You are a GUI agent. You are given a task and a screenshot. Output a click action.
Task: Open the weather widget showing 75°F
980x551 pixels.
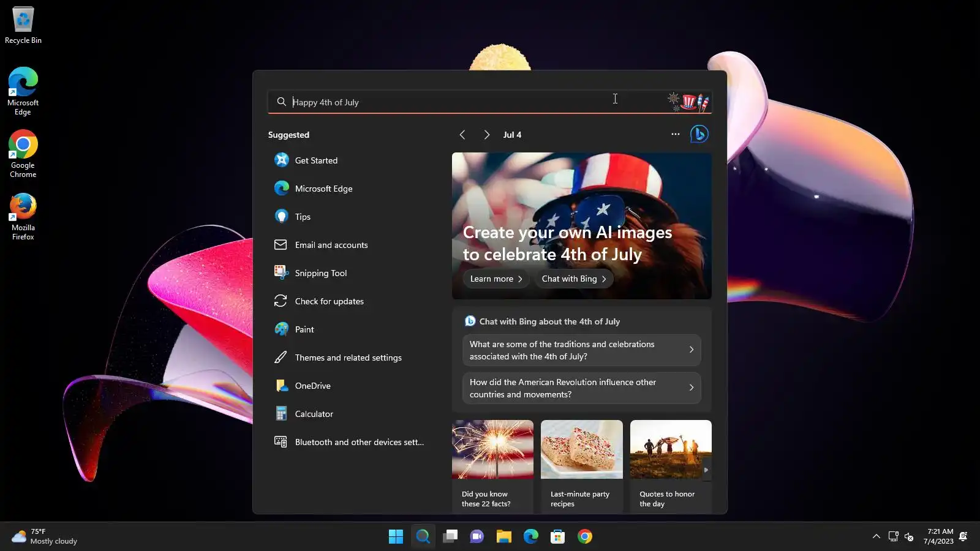[45, 537]
